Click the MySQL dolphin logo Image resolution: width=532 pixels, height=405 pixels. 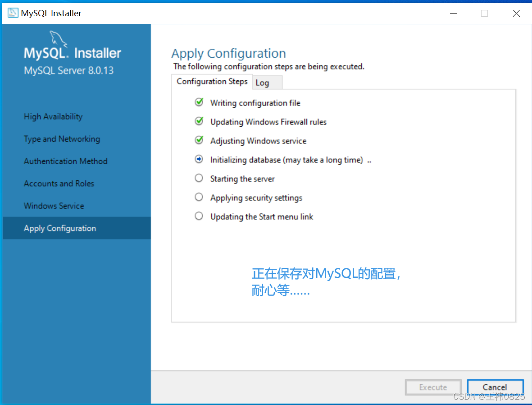[x=58, y=39]
